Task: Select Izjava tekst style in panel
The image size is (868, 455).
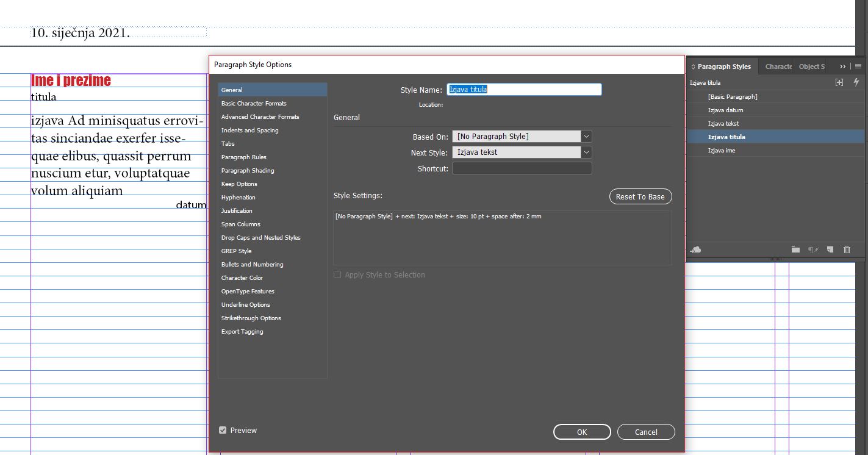Action: pyautogui.click(x=777, y=123)
